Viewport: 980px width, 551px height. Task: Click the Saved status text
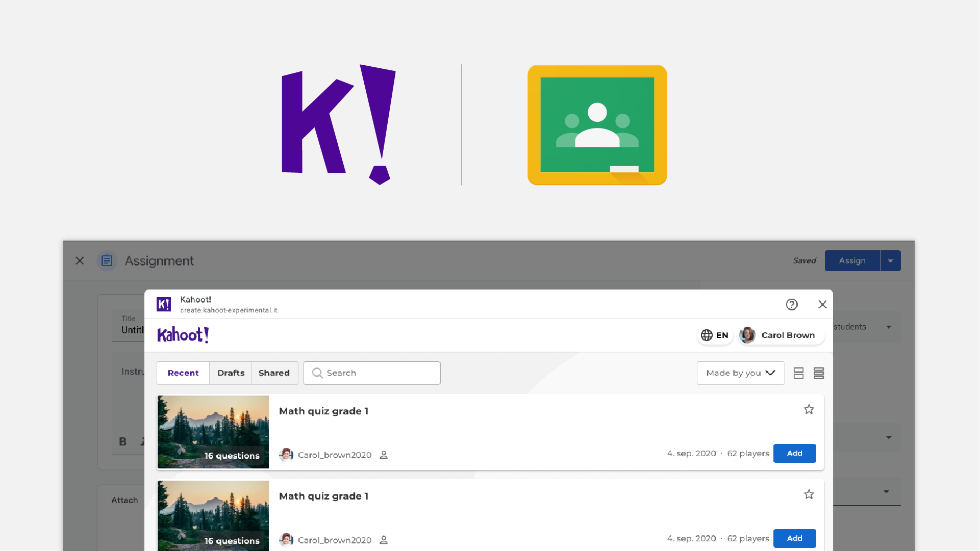(x=805, y=260)
